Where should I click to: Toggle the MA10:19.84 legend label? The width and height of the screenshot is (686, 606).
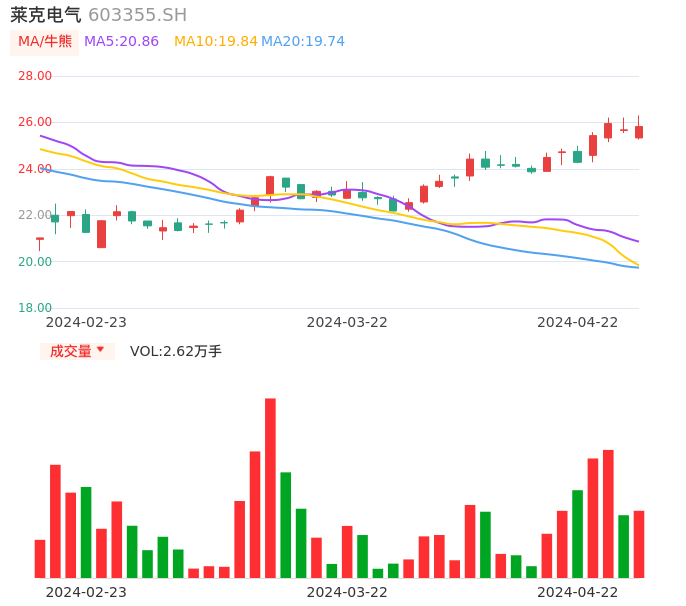pyautogui.click(x=215, y=42)
